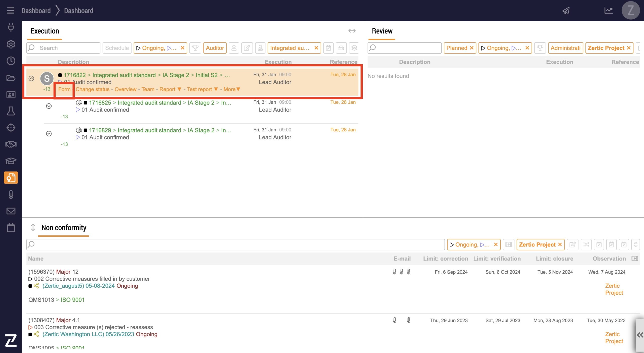The image size is (644, 353).
Task: Click the graduation cap sidebar icon
Action: coord(11,161)
